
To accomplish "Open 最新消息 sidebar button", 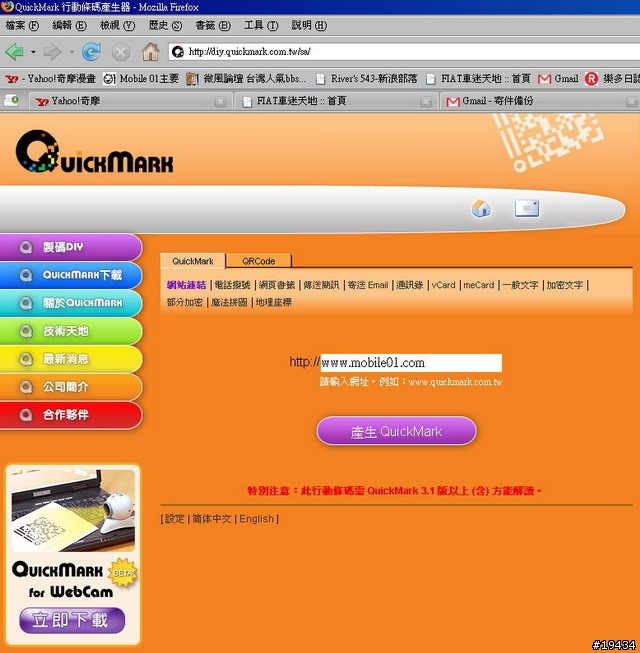I will (x=71, y=359).
